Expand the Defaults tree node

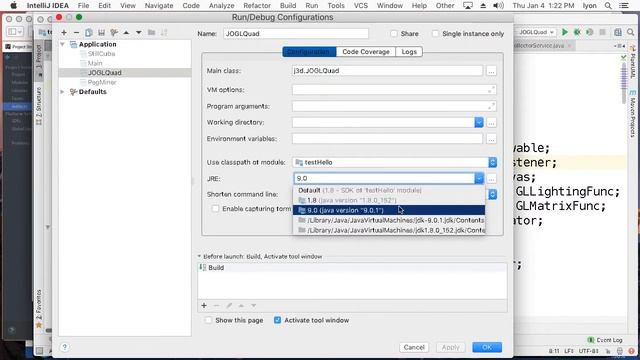coord(62,92)
